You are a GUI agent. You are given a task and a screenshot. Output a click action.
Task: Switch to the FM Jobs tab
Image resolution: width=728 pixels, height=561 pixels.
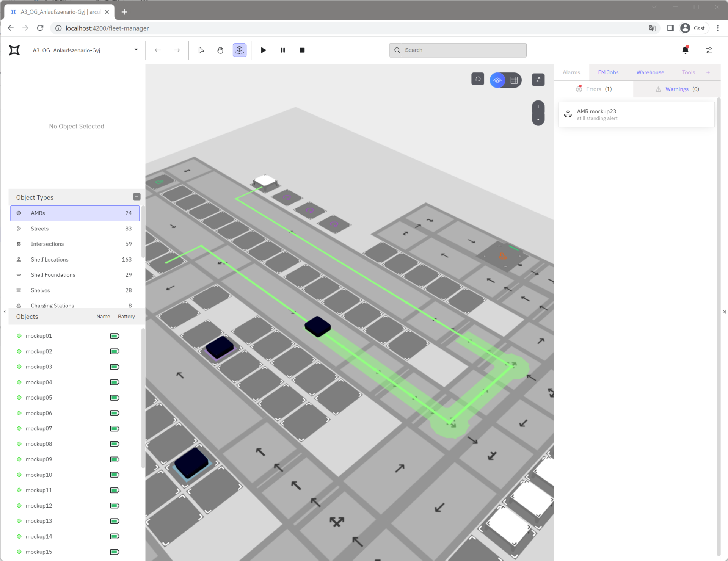point(608,72)
